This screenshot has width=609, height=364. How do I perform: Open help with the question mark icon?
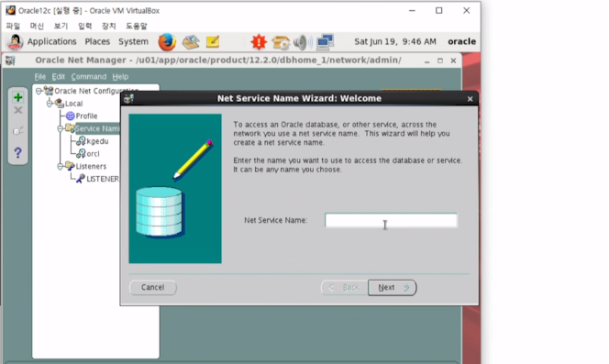click(17, 153)
